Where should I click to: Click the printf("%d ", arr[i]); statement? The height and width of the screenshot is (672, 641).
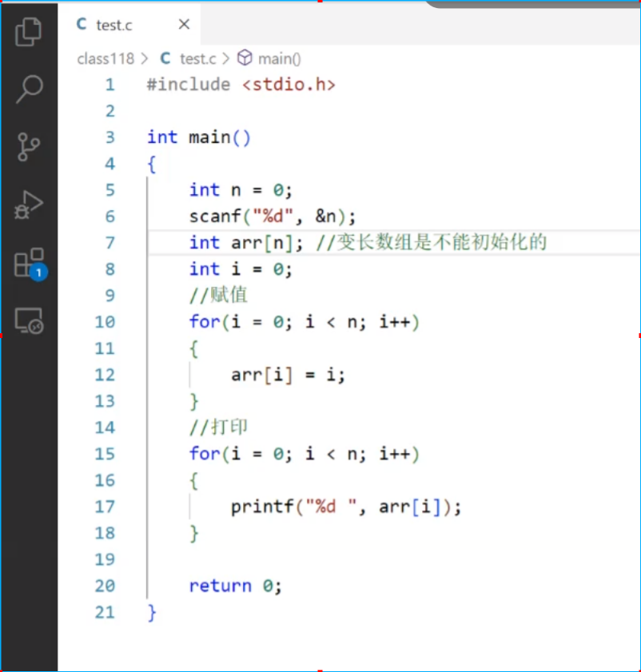(x=346, y=507)
